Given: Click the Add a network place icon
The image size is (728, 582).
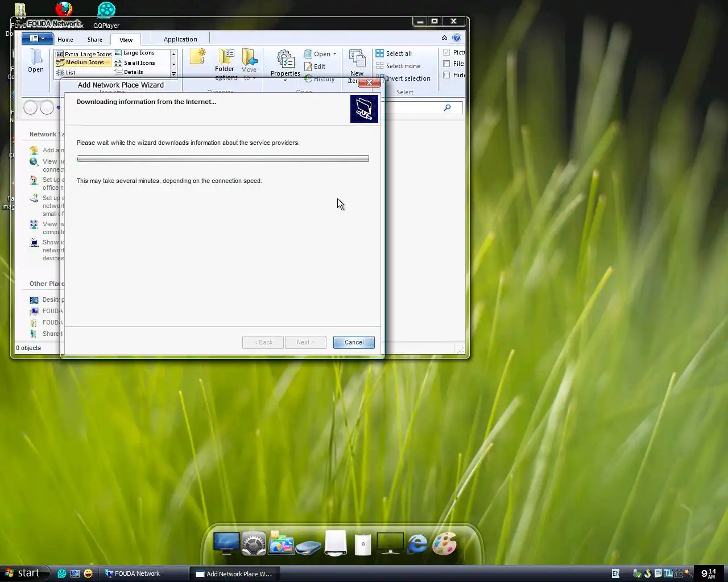Looking at the screenshot, I should point(34,150).
